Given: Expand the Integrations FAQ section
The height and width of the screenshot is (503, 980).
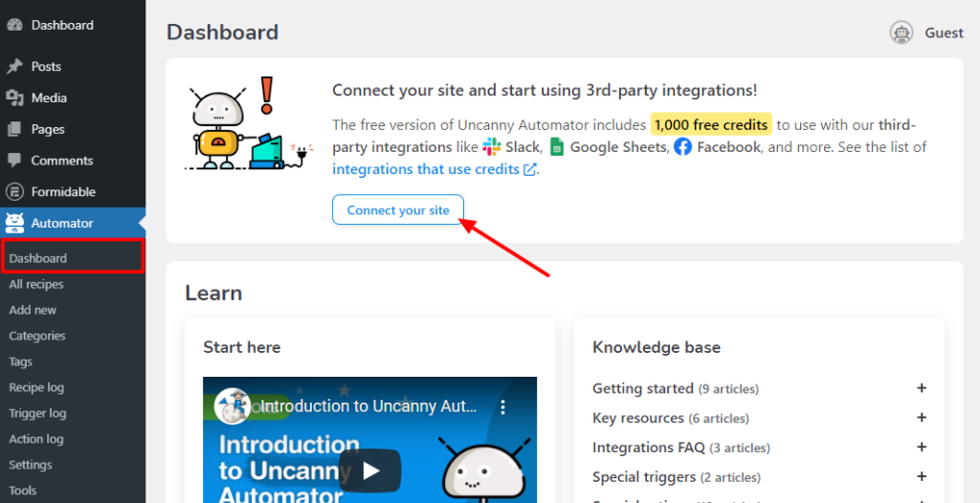Looking at the screenshot, I should click(922, 447).
